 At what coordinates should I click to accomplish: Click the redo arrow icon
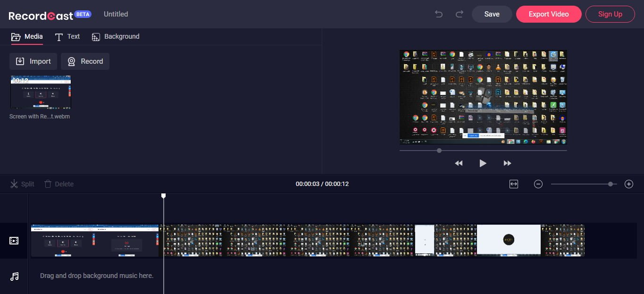459,14
